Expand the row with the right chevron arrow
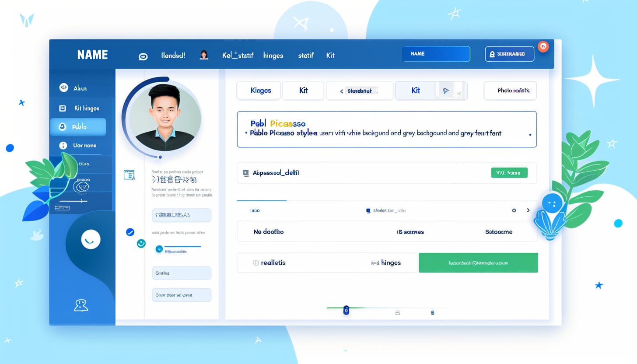The image size is (637, 364). pyautogui.click(x=528, y=210)
